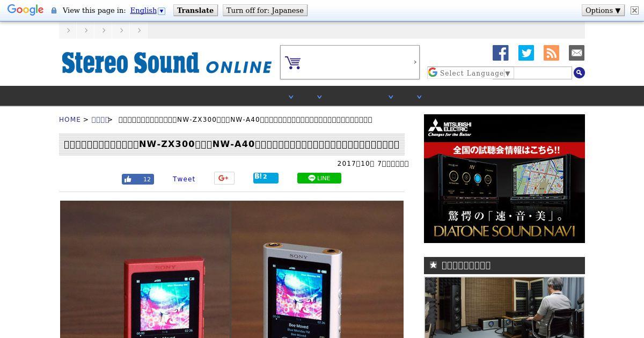Click the search input field
The image size is (644, 338).
coord(543,73)
